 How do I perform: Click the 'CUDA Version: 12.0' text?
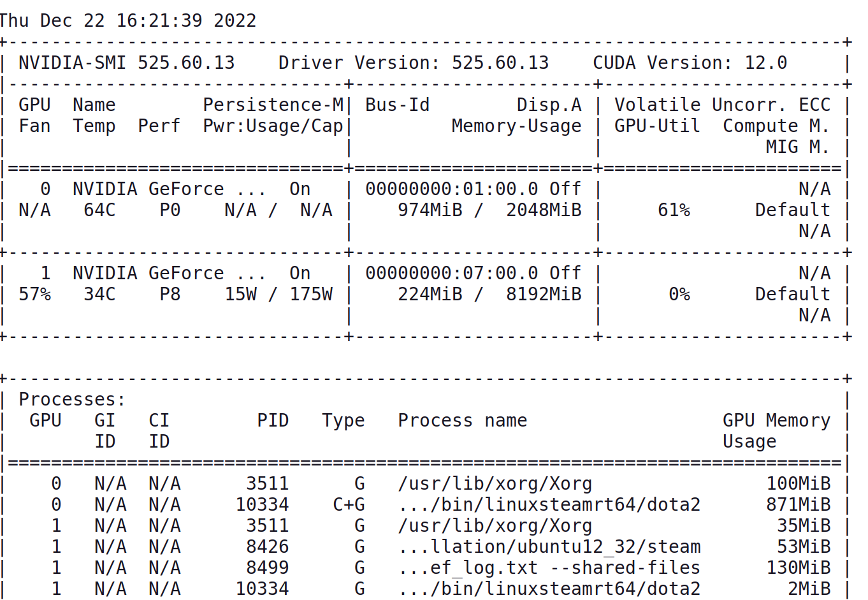click(690, 62)
